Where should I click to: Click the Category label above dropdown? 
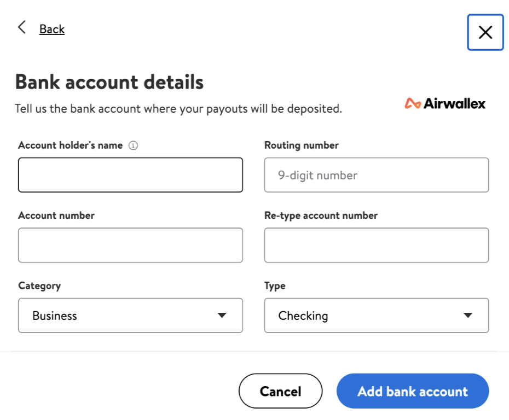point(39,286)
